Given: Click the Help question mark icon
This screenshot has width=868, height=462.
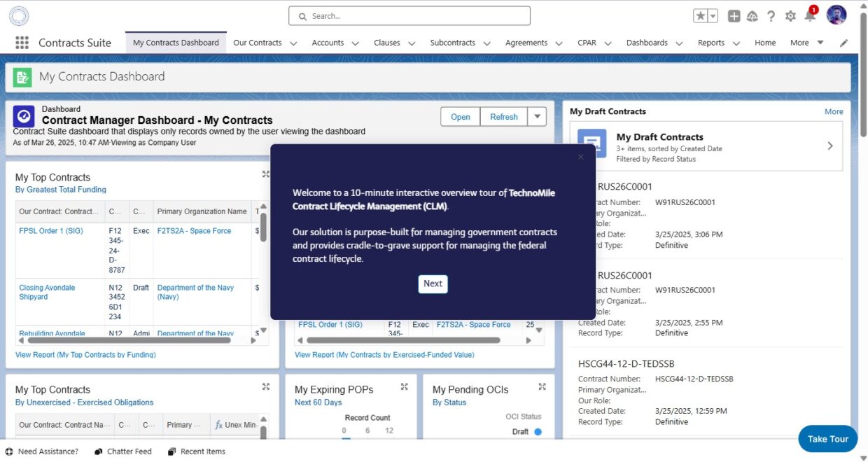Looking at the screenshot, I should 771,16.
